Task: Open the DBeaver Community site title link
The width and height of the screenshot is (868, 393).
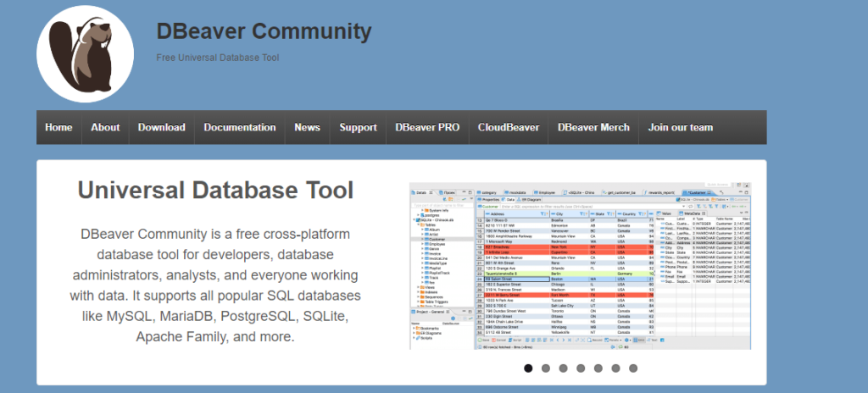Action: [x=264, y=31]
